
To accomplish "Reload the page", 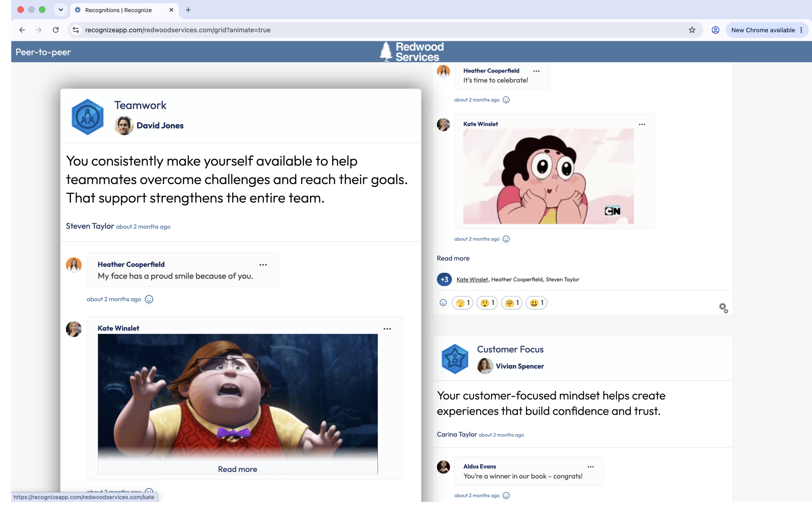I will [x=56, y=30].
